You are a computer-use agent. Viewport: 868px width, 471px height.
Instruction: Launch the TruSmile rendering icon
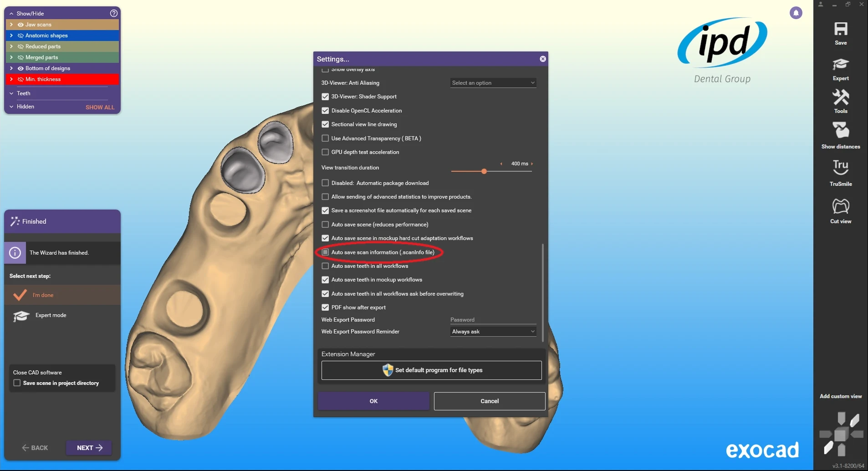841,168
